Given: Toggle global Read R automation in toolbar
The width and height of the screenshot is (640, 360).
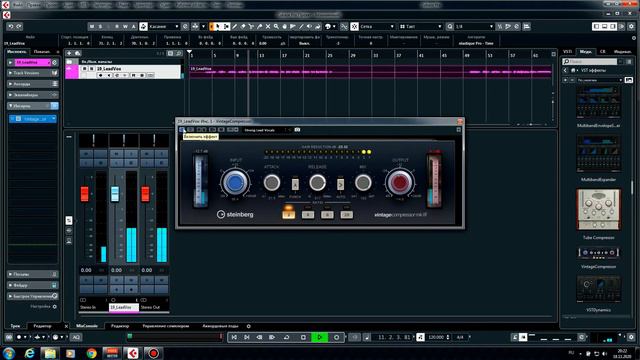Looking at the screenshot, I should point(117,27).
